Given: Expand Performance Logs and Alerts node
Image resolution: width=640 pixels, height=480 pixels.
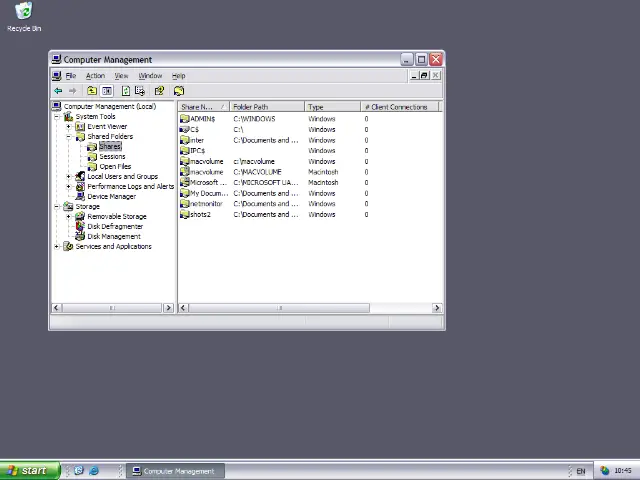Looking at the screenshot, I should pyautogui.click(x=69, y=187).
